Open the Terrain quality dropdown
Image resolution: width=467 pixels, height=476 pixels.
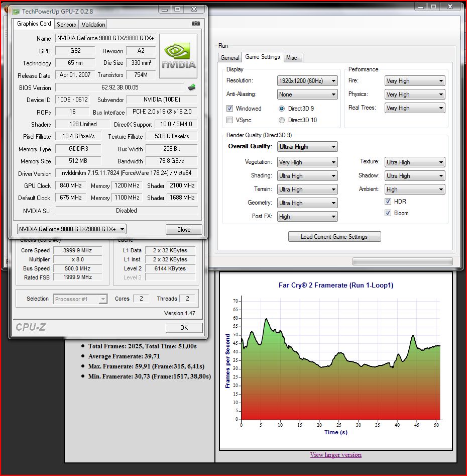coord(307,189)
